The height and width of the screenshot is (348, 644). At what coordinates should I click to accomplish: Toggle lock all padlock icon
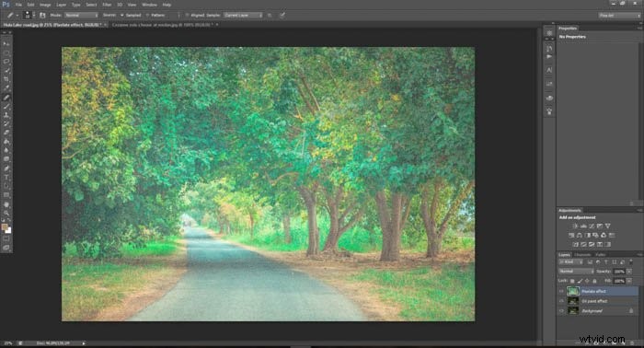click(594, 281)
